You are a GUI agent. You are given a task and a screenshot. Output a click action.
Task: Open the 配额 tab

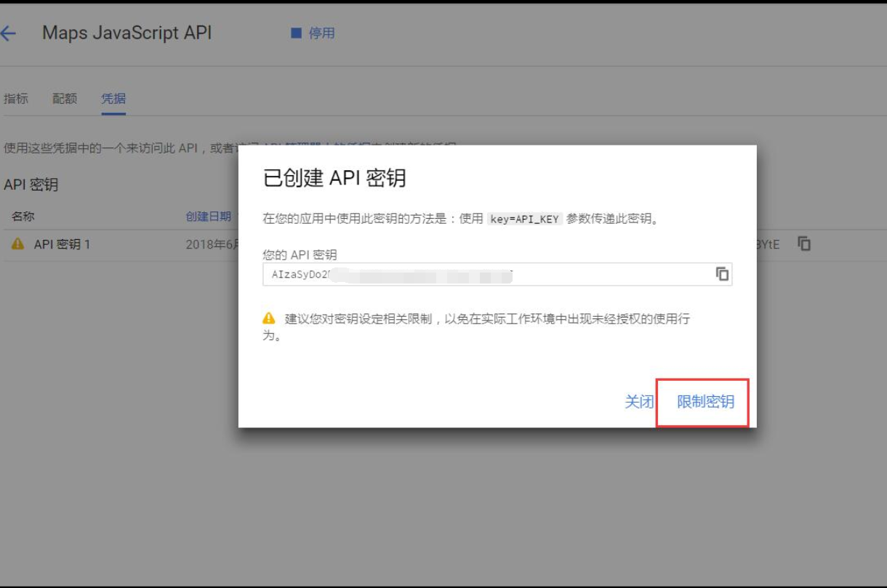(x=65, y=99)
